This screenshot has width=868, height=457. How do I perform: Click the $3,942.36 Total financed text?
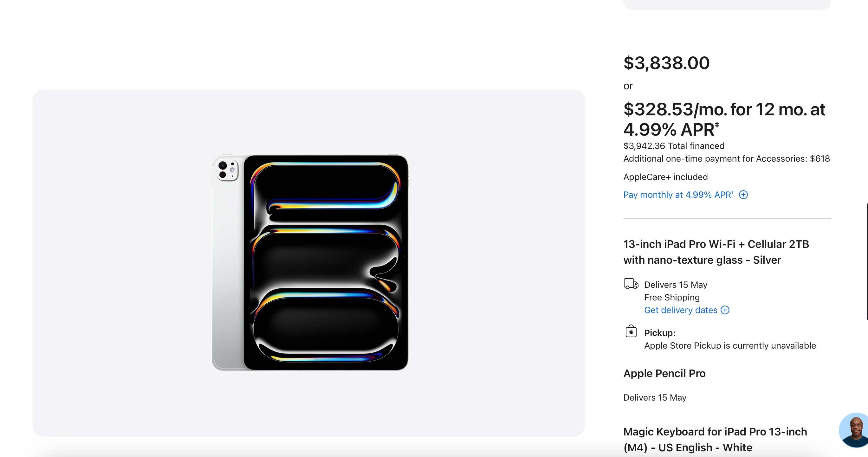674,146
